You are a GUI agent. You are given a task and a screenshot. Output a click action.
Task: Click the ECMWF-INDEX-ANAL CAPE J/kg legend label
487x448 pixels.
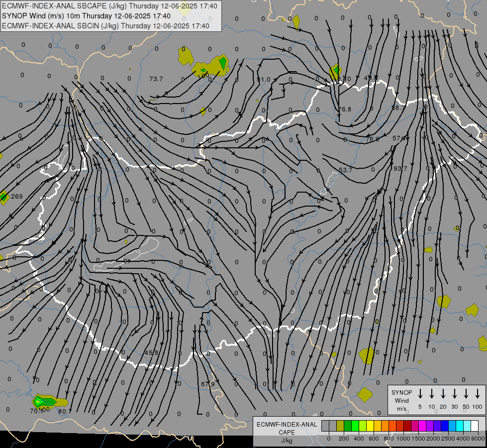click(287, 432)
